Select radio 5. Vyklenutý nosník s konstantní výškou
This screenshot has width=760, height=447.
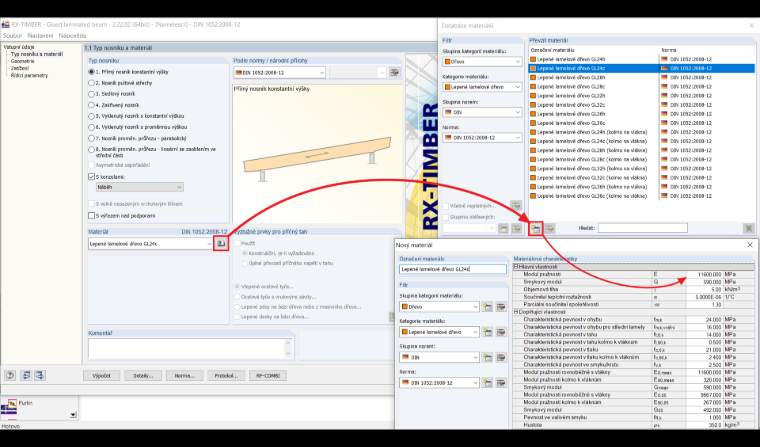[x=91, y=116]
